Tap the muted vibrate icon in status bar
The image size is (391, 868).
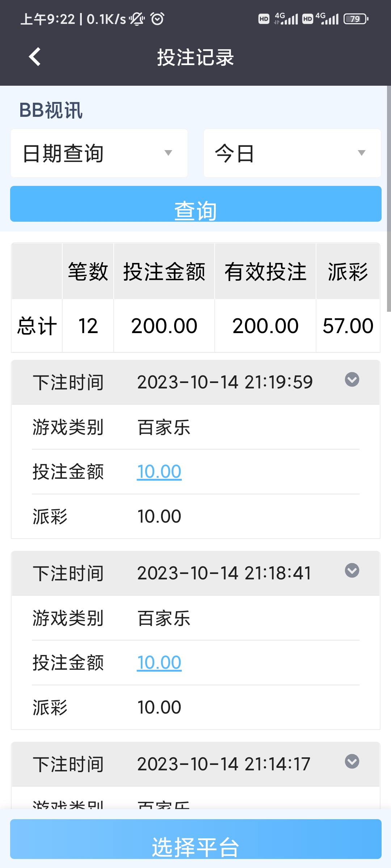(x=137, y=18)
